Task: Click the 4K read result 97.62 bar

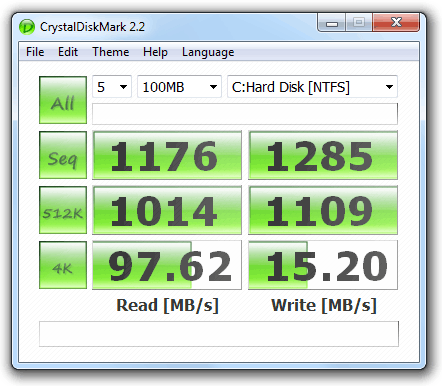Action: coord(167,265)
